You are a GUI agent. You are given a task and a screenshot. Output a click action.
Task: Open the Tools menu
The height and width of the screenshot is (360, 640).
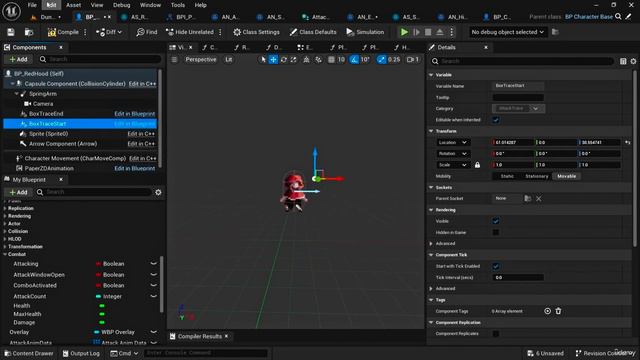178,5
